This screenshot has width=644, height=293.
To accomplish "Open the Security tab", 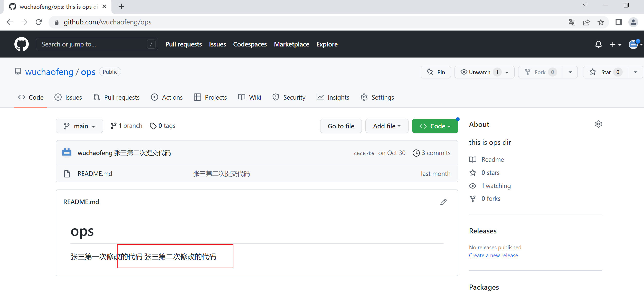I will 289,97.
